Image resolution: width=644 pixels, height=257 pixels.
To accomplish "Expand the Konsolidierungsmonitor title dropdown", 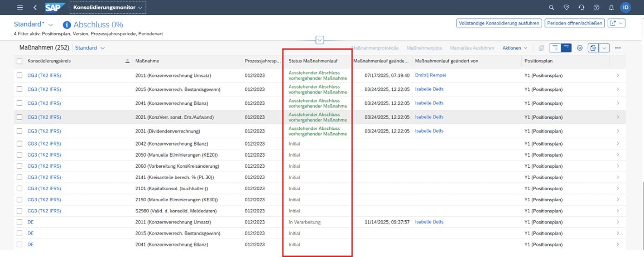I will point(108,7).
